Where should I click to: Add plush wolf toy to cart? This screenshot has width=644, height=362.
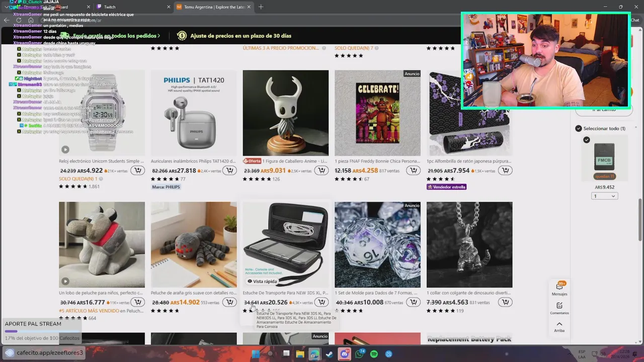click(x=138, y=302)
